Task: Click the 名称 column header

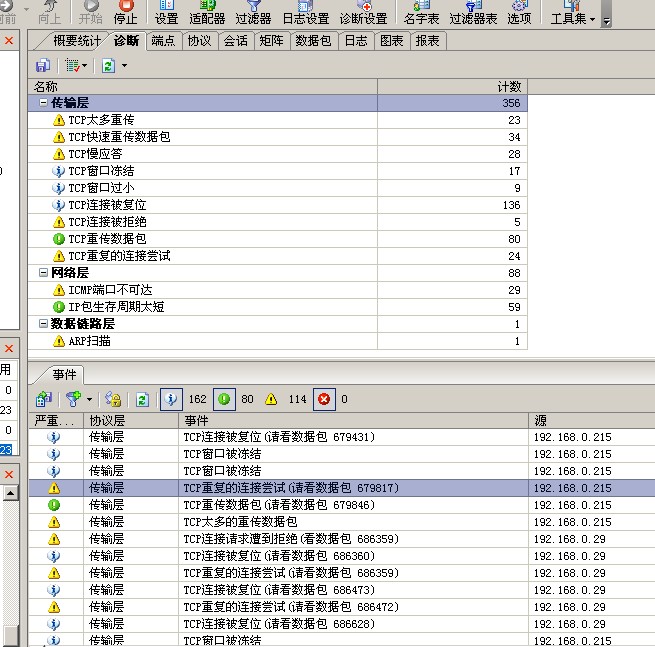Action: 203,86
